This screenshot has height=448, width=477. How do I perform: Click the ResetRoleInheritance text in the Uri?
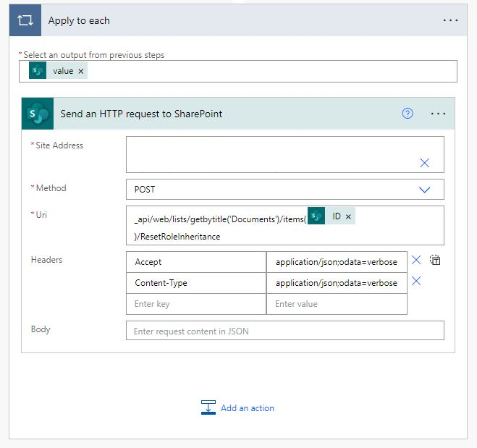(x=180, y=237)
